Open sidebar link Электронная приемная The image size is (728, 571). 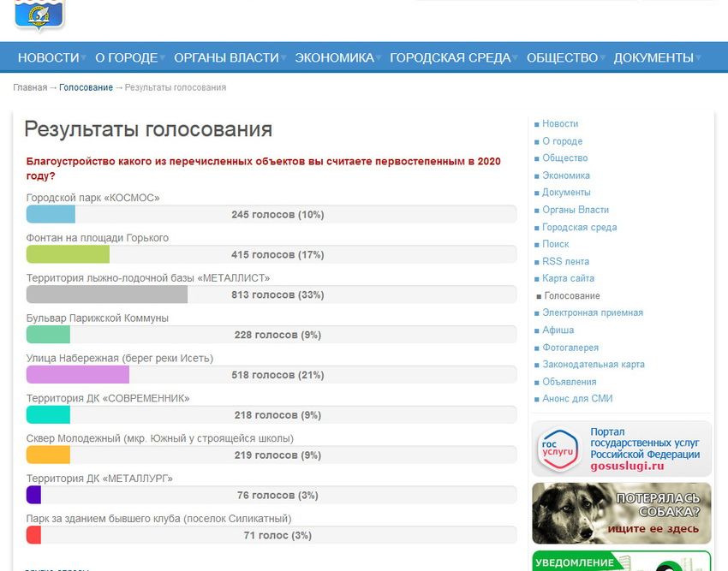coord(593,312)
